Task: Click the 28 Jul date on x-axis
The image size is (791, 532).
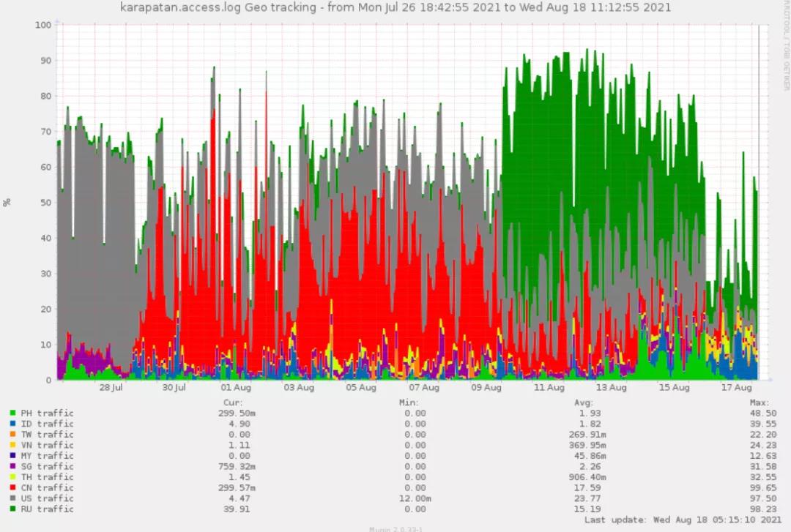Action: 111,388
